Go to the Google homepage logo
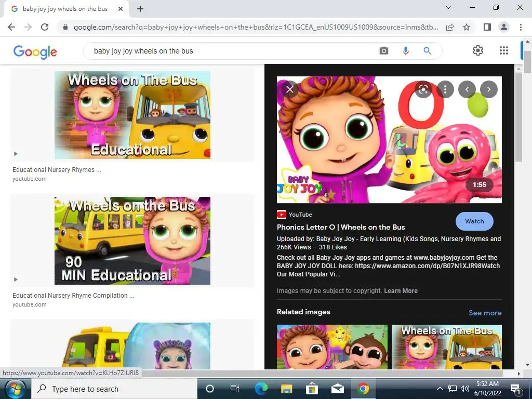Viewport: 532px width, 399px height. [35, 51]
